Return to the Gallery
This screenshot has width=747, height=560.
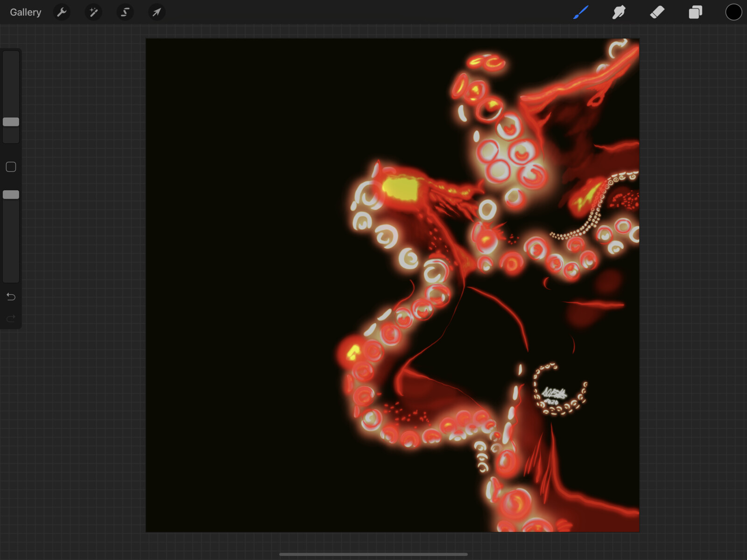[x=26, y=12]
